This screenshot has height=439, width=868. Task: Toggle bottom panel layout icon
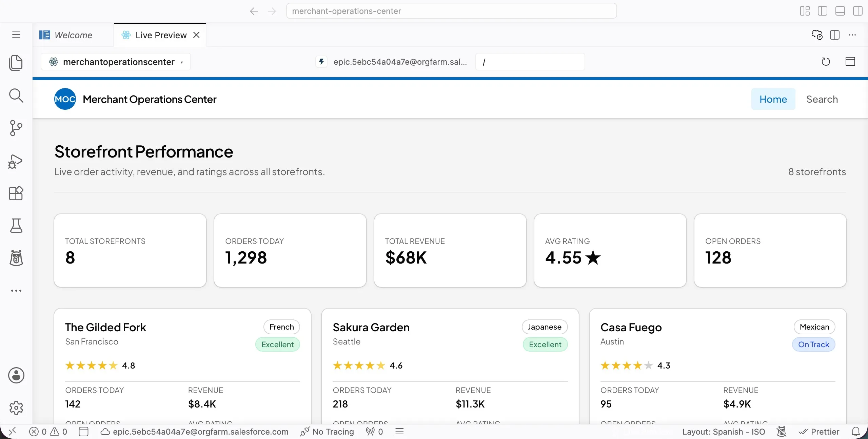840,11
